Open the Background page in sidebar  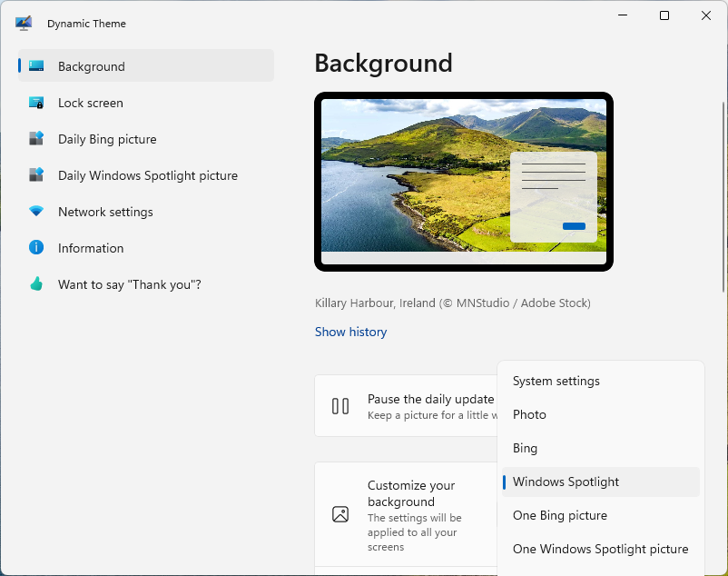146,66
